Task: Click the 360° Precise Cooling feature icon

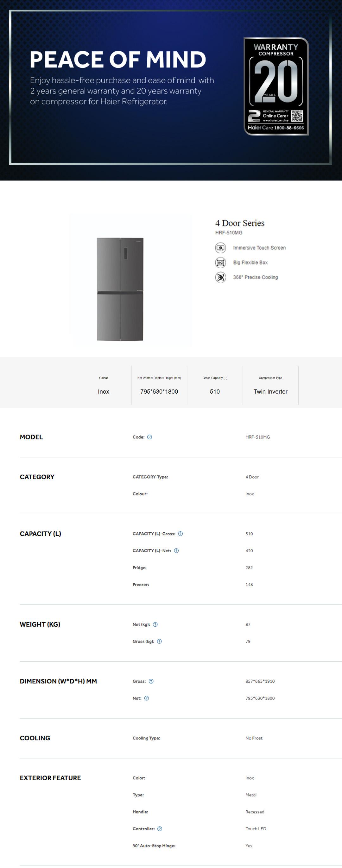Action: 220,277
